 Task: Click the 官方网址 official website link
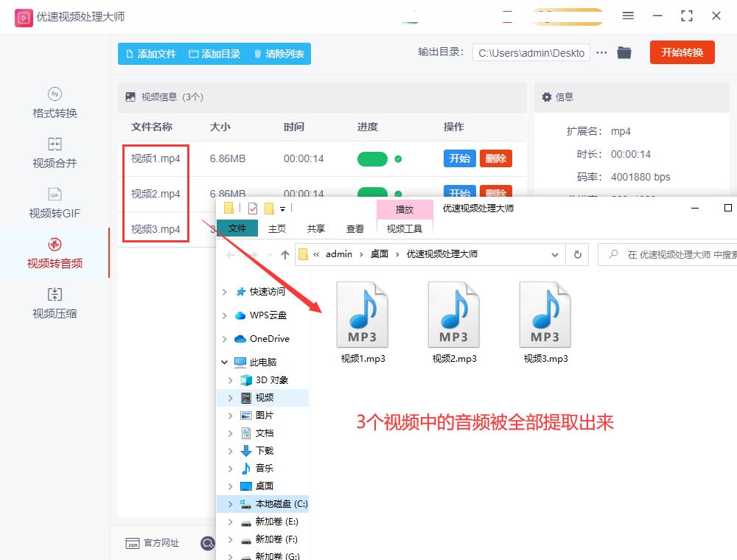coord(153,543)
